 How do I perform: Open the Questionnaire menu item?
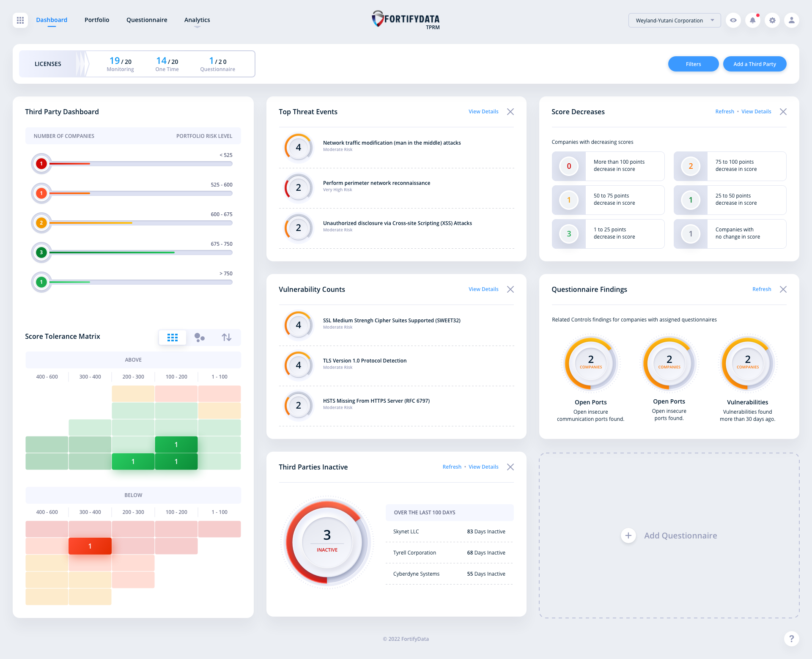pyautogui.click(x=146, y=19)
